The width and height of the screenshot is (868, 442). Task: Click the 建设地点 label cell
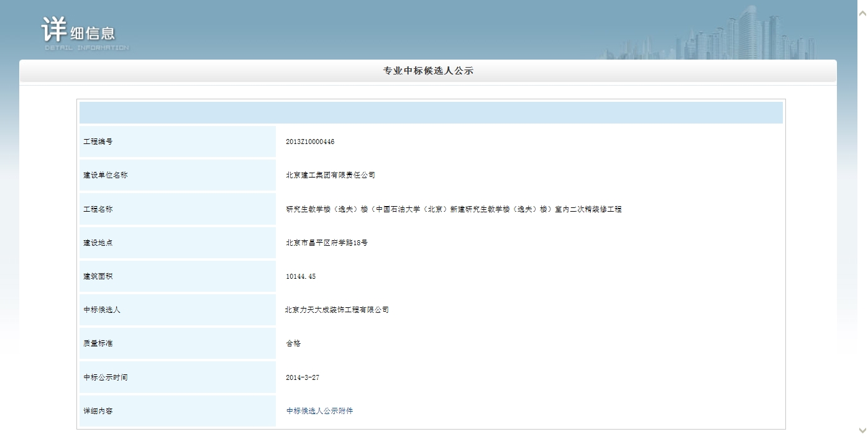pos(177,243)
